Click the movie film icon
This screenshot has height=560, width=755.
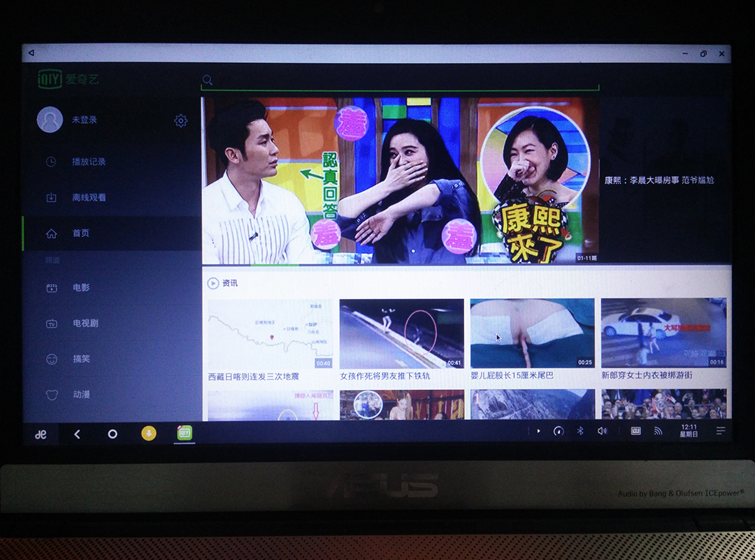(52, 288)
